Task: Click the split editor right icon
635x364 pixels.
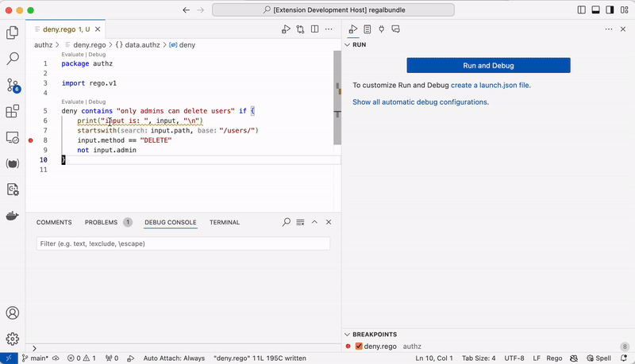Action: [315, 29]
